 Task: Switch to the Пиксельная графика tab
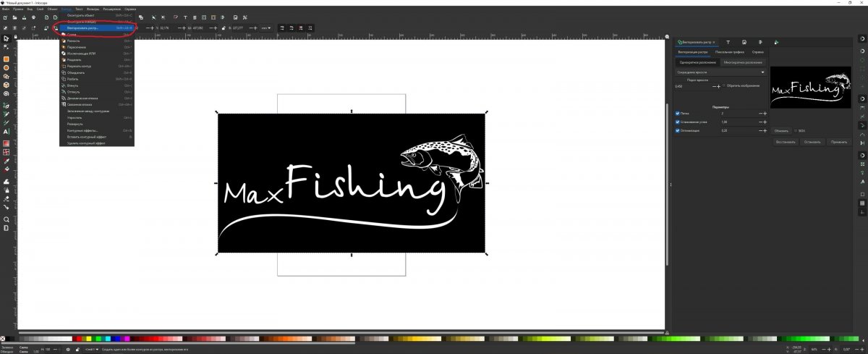pos(730,52)
